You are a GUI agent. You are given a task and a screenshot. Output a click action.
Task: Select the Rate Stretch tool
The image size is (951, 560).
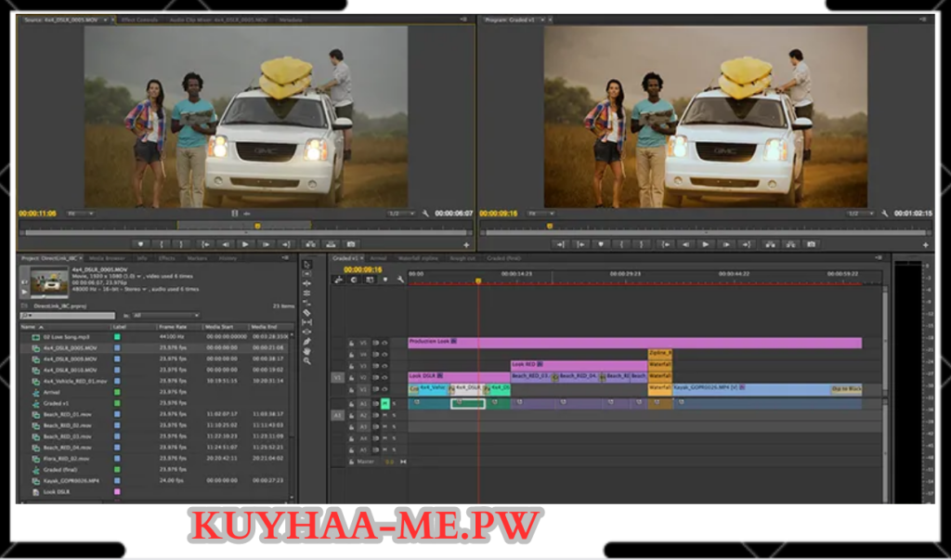306,304
